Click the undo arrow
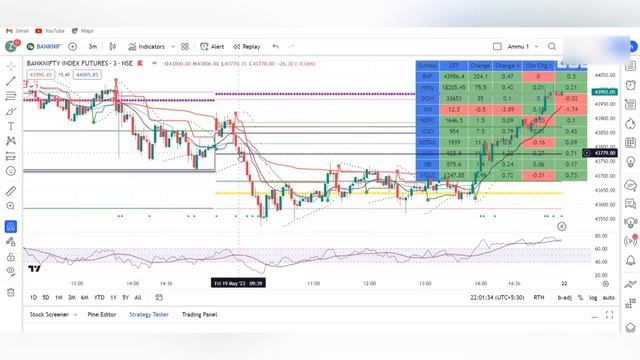The image size is (640, 360). tap(276, 47)
